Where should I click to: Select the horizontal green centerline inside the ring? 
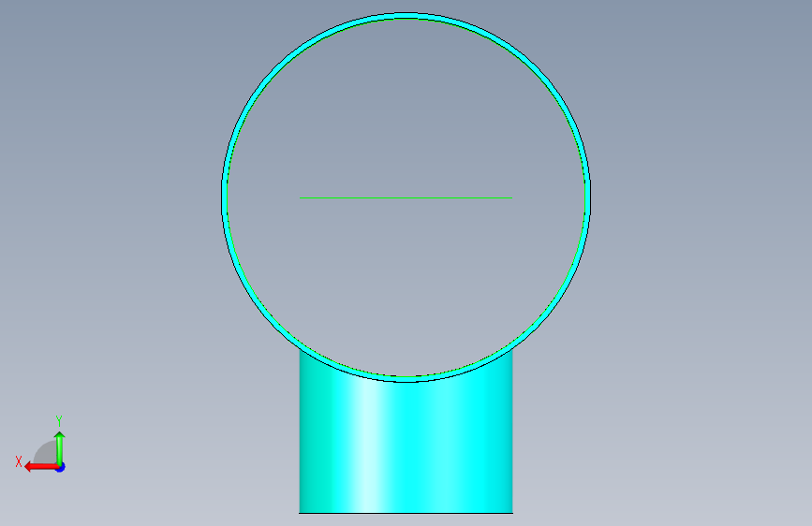coord(406,197)
